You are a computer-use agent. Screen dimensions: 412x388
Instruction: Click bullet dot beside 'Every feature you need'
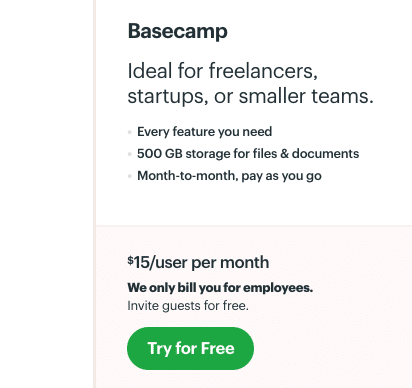[130, 132]
